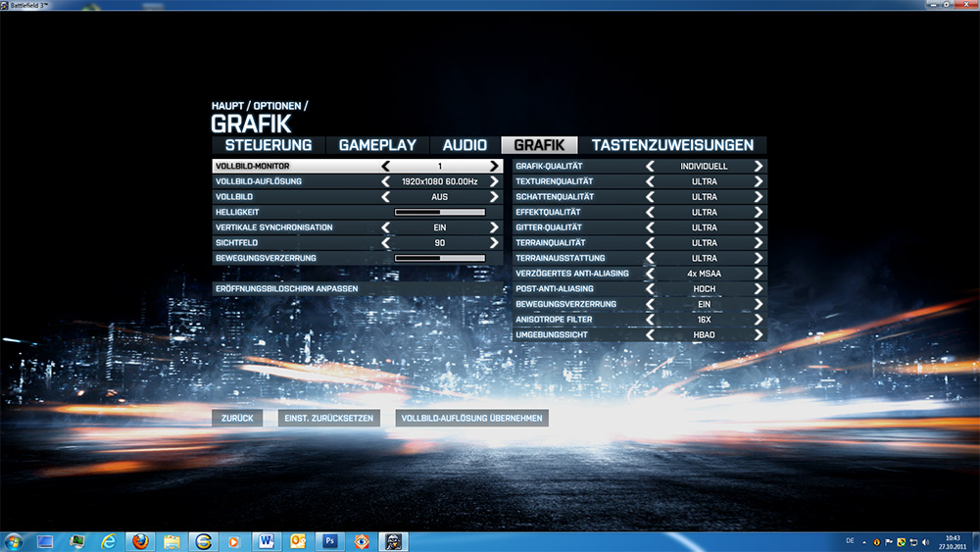The image size is (980, 552).
Task: Open Internet Explorer from the taskbar
Action: [x=109, y=541]
